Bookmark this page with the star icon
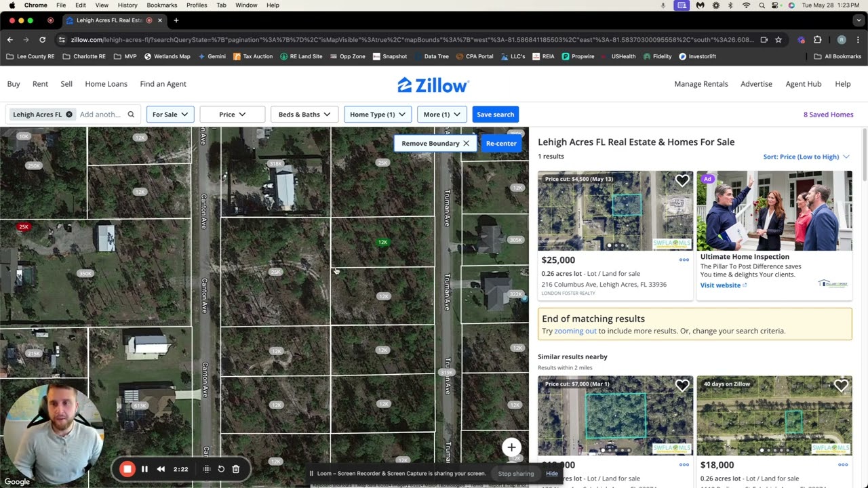The image size is (868, 488). 778,40
